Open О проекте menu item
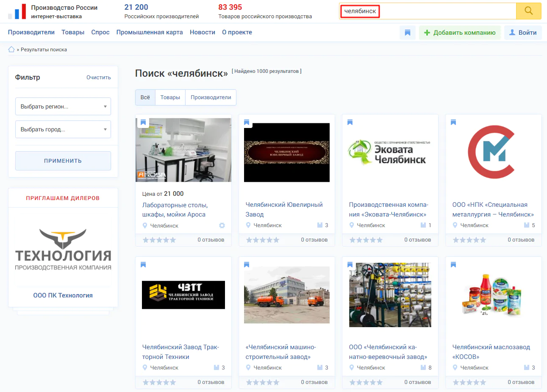Viewport: 547px width, 392px height. [237, 32]
